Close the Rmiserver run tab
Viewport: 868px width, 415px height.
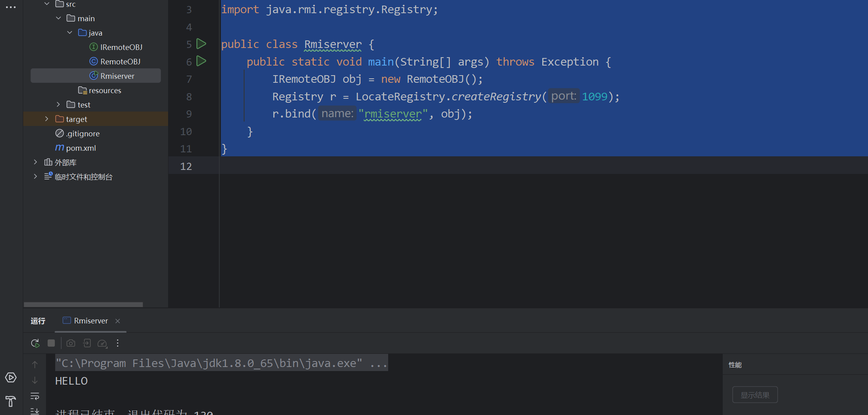[x=118, y=321]
